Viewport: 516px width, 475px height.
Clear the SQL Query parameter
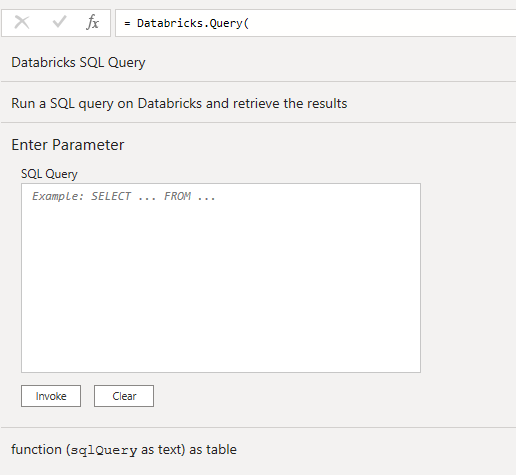(x=124, y=396)
